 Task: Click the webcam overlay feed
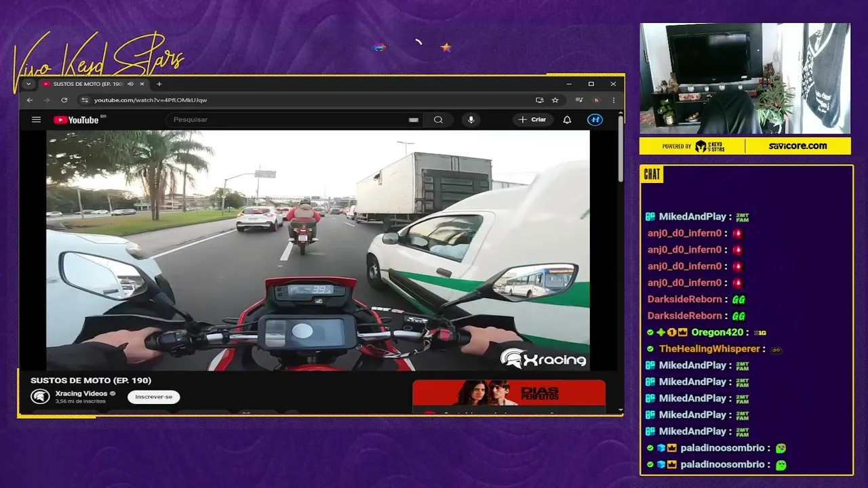click(745, 79)
